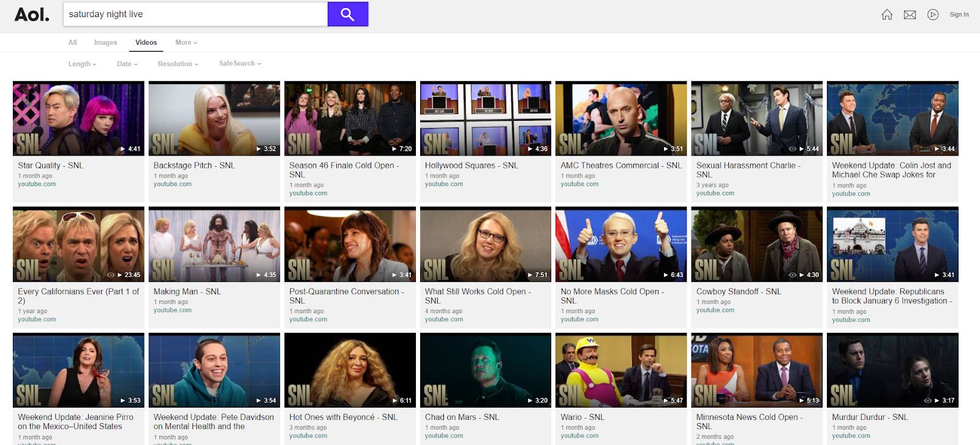The width and height of the screenshot is (980, 445).
Task: Click 'Every Californians Ever (Part 1 of 2)' title
Action: pos(78,296)
